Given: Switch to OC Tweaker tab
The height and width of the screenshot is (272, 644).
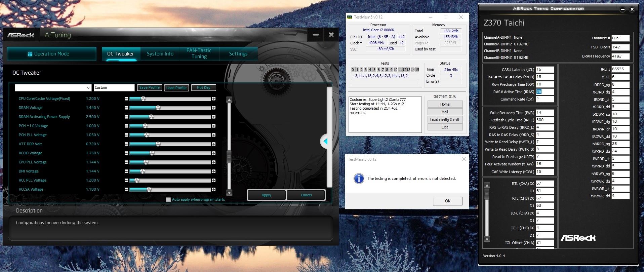Looking at the screenshot, I should tap(120, 54).
